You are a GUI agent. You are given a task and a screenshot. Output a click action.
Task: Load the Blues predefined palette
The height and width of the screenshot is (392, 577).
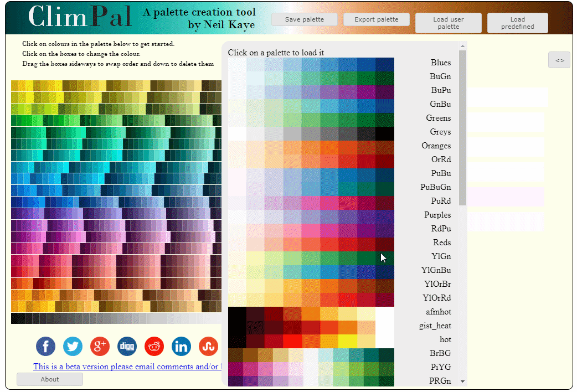tap(440, 63)
